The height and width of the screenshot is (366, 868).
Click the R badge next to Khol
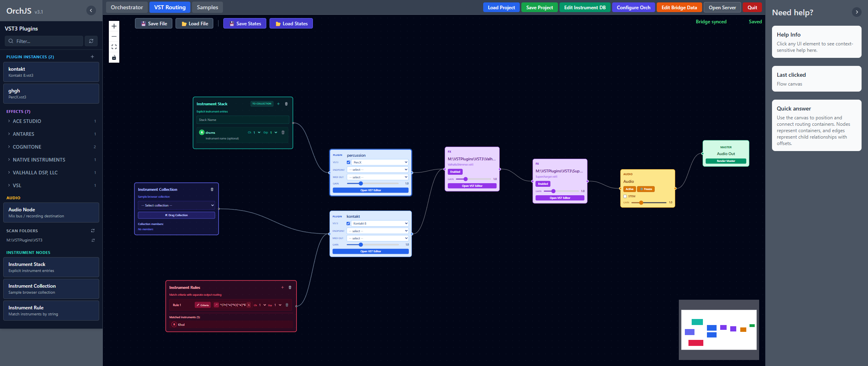174,325
